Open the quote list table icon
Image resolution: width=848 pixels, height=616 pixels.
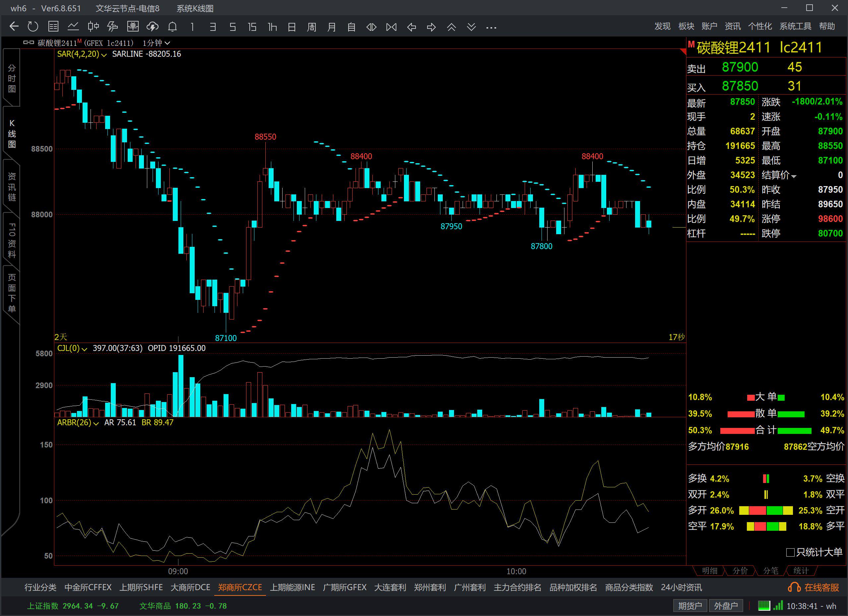53,27
